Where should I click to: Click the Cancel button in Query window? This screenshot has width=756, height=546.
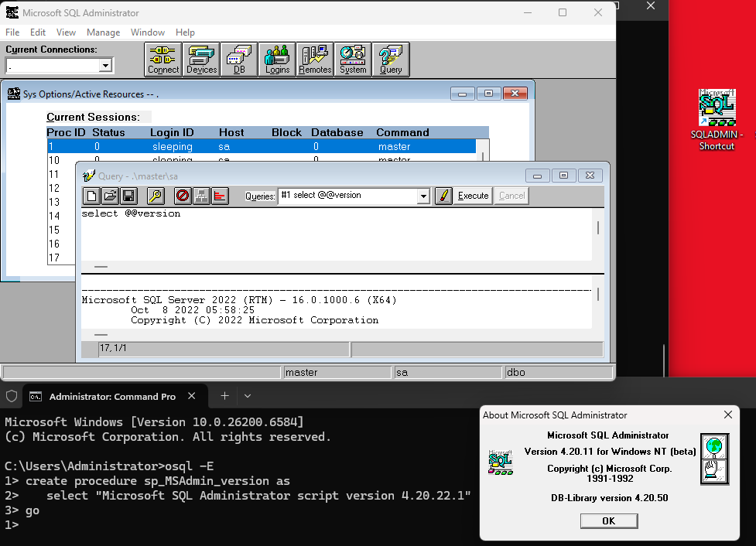(x=511, y=196)
